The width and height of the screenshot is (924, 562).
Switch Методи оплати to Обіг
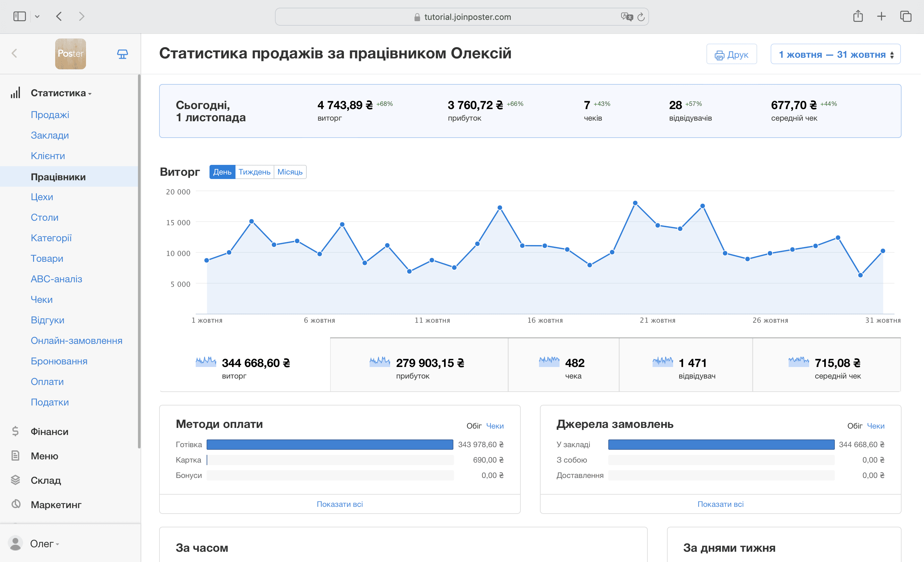[474, 426]
